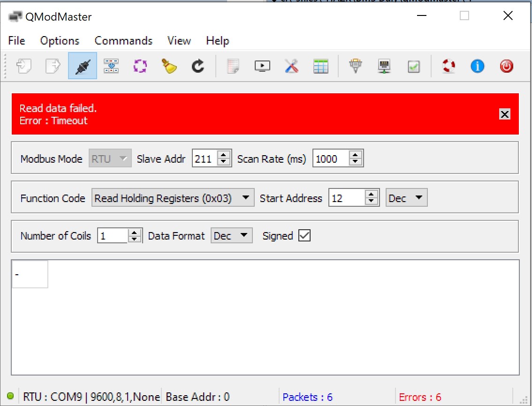Click the window resize grip in status bar
The height and width of the screenshot is (406, 532).
tap(524, 400)
